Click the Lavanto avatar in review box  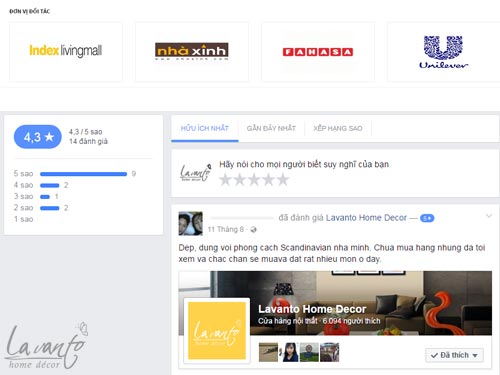[x=196, y=172]
